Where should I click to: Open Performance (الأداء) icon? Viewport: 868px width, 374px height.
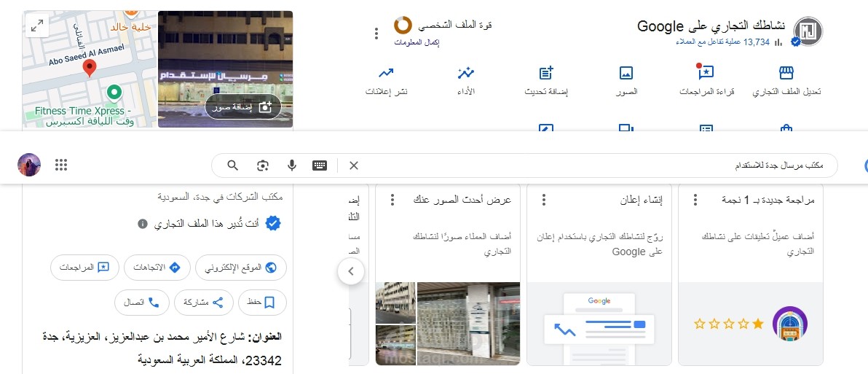[x=466, y=73]
